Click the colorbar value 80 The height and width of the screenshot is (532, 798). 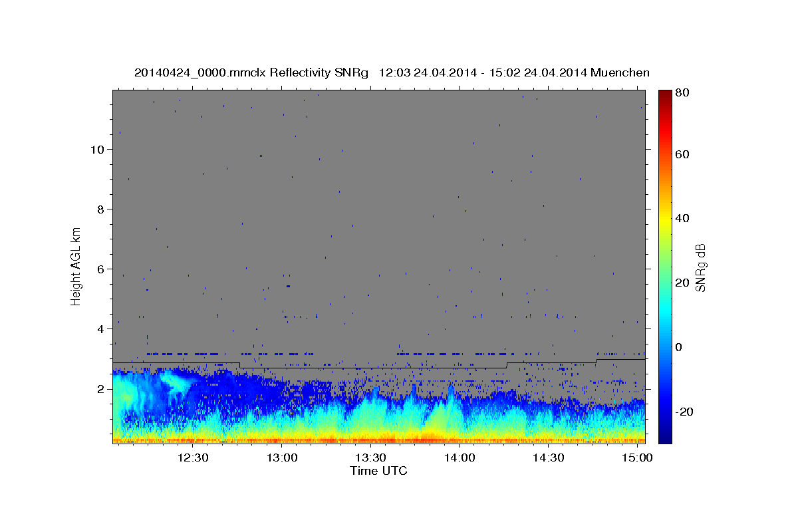(x=683, y=94)
